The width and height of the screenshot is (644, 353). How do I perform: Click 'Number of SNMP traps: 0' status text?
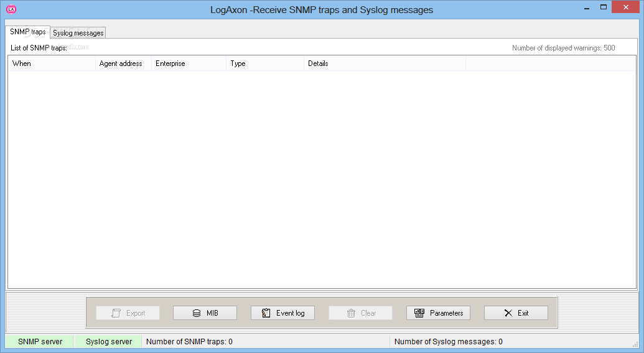[x=189, y=342]
